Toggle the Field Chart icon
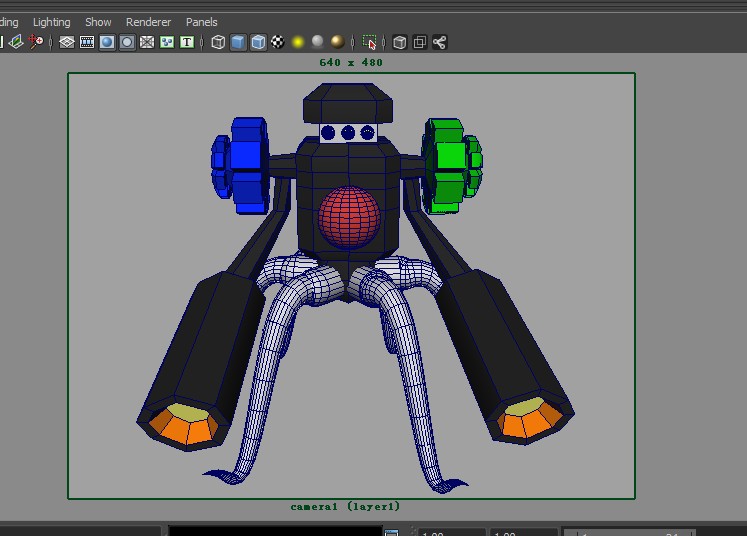Image resolution: width=747 pixels, height=536 pixels. pos(147,42)
